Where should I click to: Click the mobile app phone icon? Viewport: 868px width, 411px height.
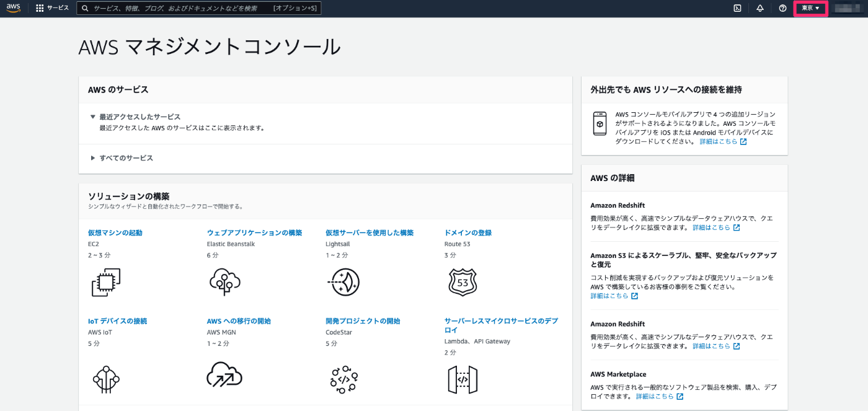[x=600, y=124]
